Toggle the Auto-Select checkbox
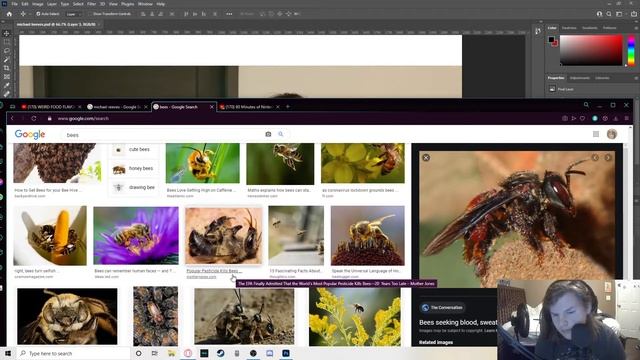 tap(38, 14)
